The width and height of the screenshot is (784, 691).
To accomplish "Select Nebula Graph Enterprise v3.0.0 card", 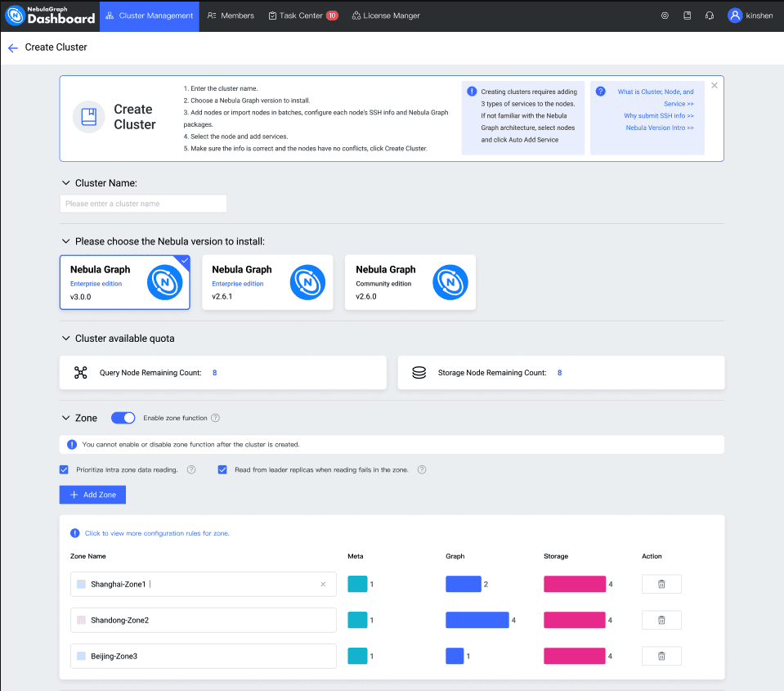I will point(125,282).
